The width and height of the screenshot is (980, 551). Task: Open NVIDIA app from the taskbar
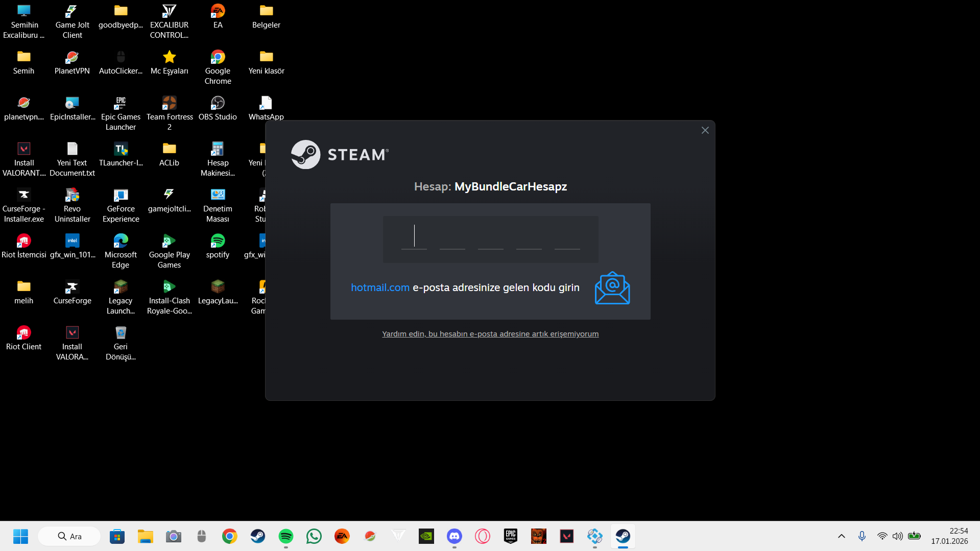coord(426,536)
